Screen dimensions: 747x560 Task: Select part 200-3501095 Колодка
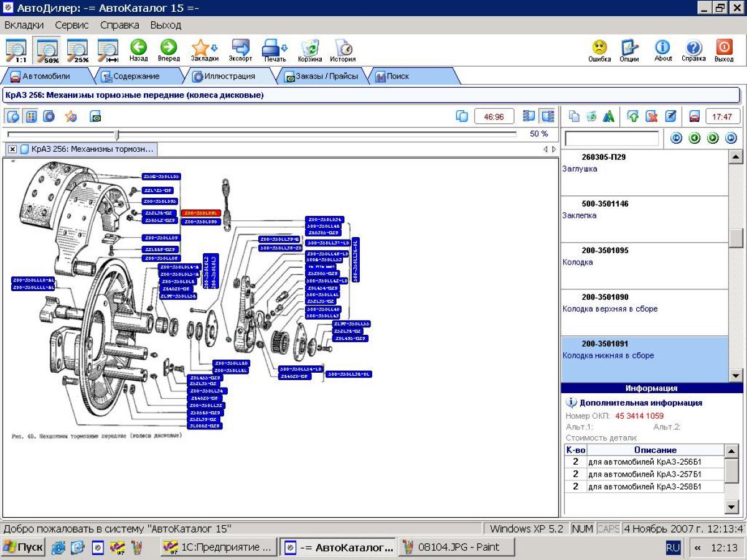(644, 266)
